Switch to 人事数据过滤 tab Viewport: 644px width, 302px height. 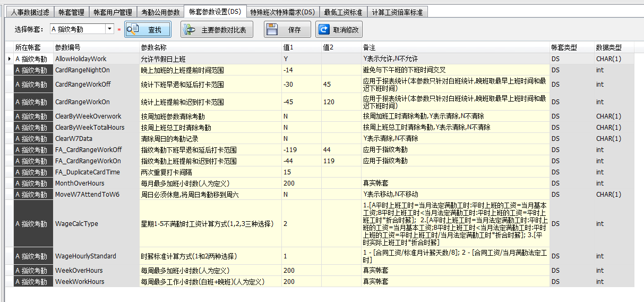click(x=30, y=12)
